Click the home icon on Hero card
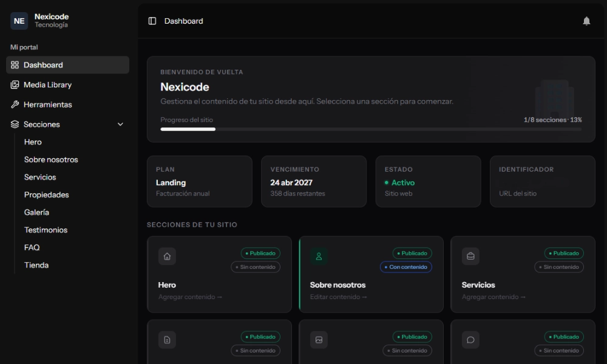The image size is (607, 364). (168, 256)
